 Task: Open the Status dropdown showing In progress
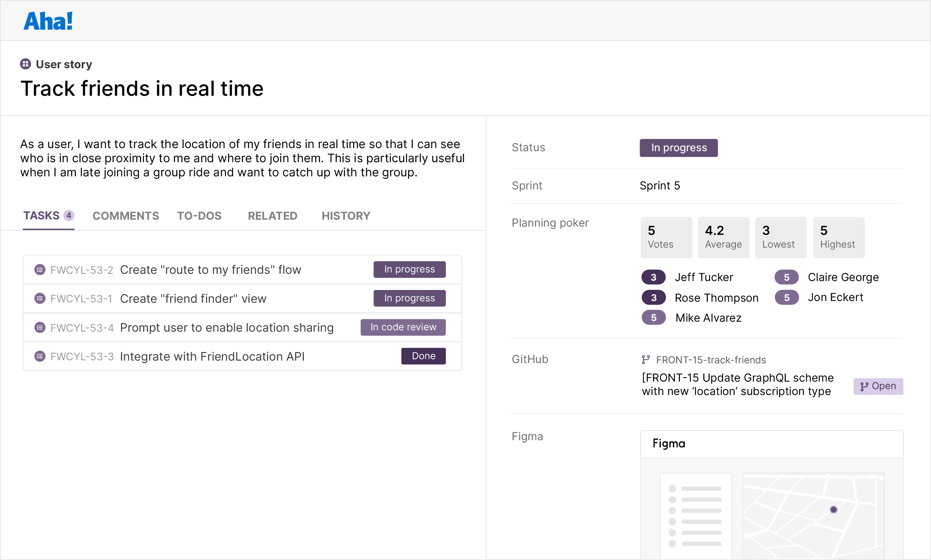coord(678,147)
